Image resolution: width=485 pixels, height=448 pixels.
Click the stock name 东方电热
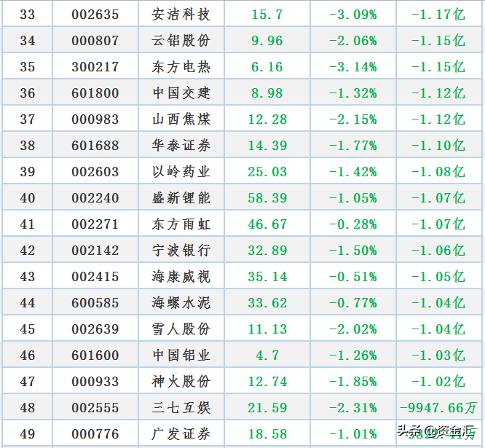click(181, 67)
